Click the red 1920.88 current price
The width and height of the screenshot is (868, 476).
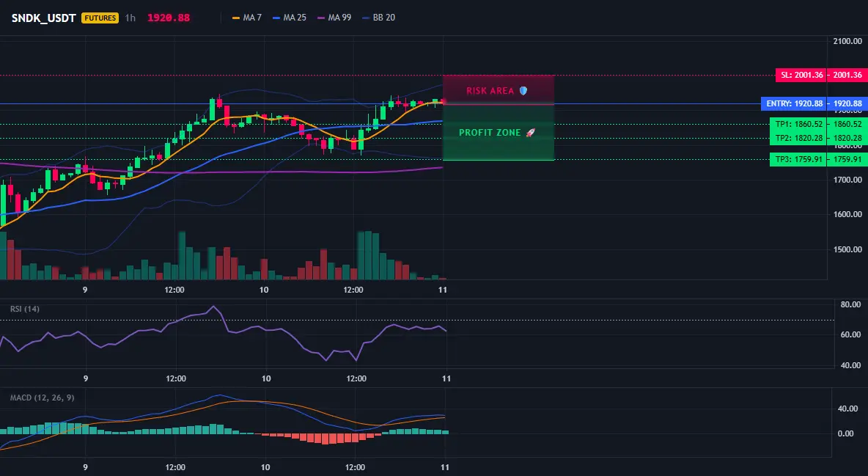[x=169, y=18]
